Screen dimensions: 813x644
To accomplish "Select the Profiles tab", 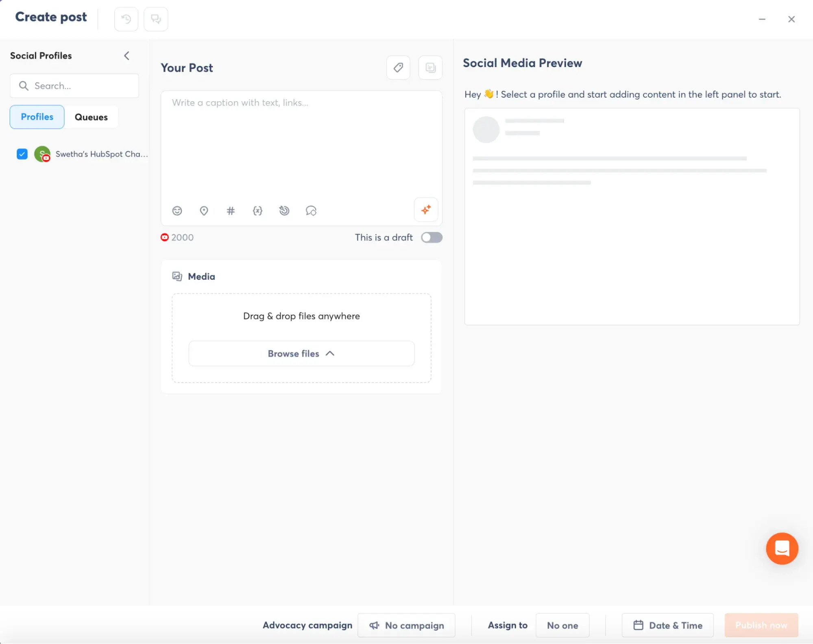I will pos(37,116).
